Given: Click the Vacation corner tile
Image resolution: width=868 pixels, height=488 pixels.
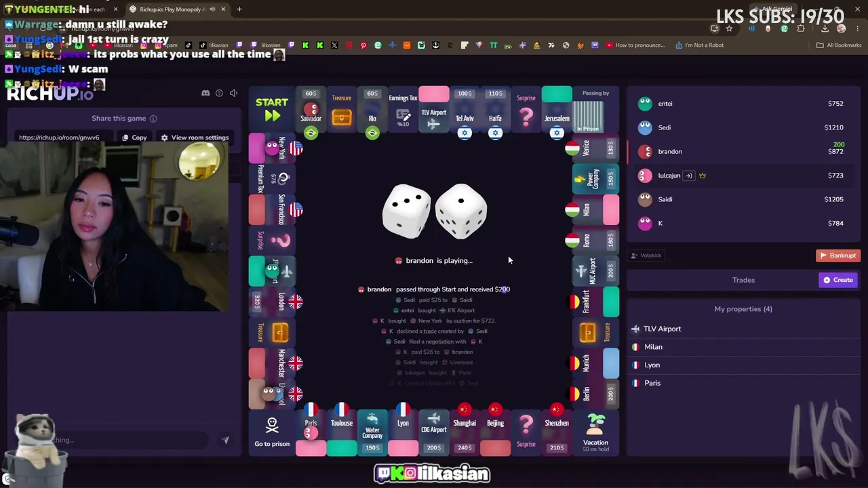Looking at the screenshot, I should 596,433.
